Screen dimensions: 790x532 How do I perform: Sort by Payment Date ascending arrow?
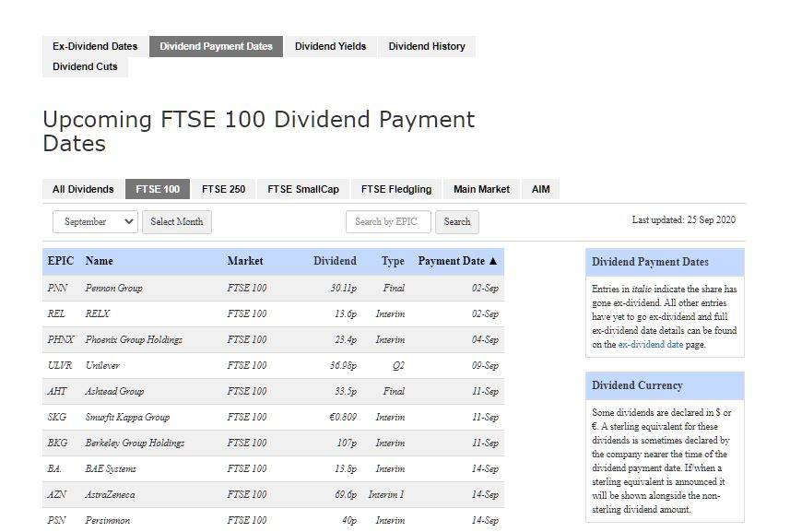493,261
